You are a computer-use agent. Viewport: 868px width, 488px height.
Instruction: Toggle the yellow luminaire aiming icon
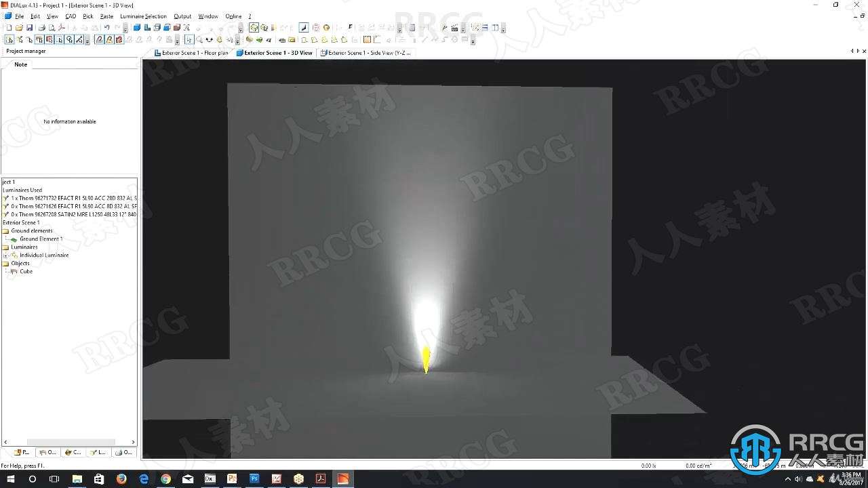(109, 40)
